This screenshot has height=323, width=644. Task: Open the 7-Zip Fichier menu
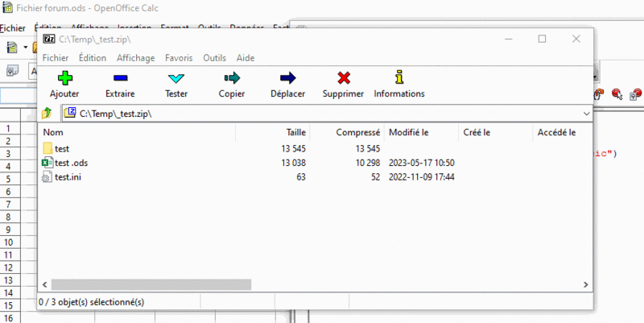pos(56,58)
